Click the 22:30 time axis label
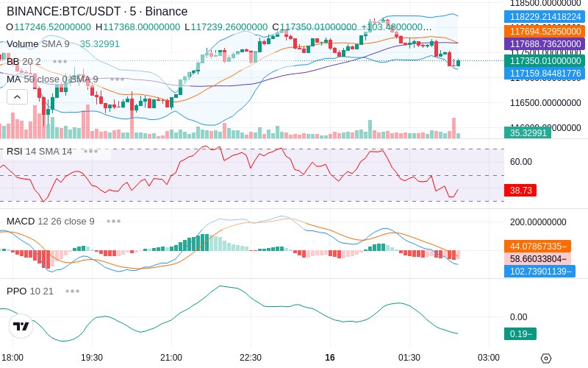588x368 pixels. pos(251,358)
